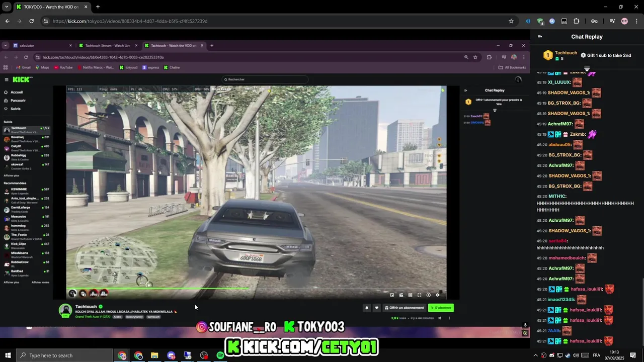
Task: Open the square face extension icon
Action: [x=564, y=21]
